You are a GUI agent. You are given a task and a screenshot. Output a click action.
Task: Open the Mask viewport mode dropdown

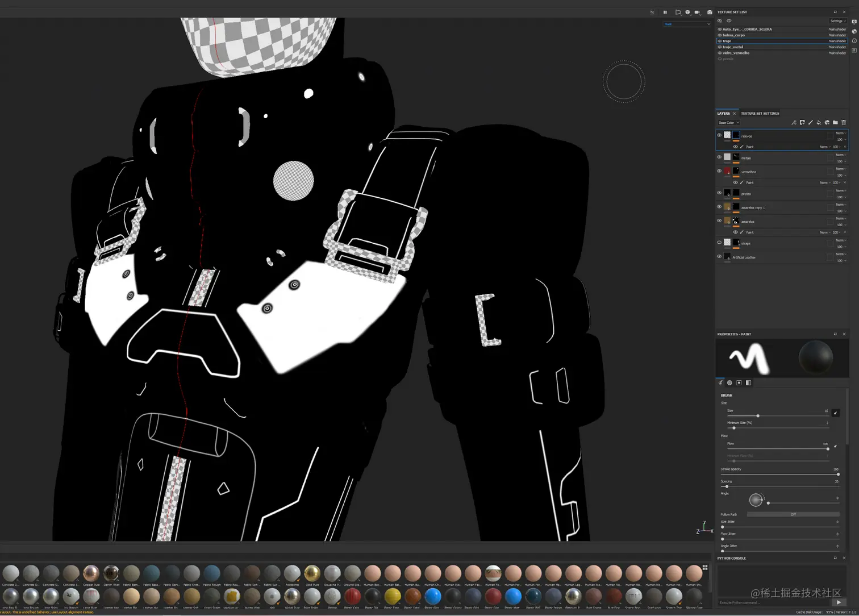(x=687, y=24)
